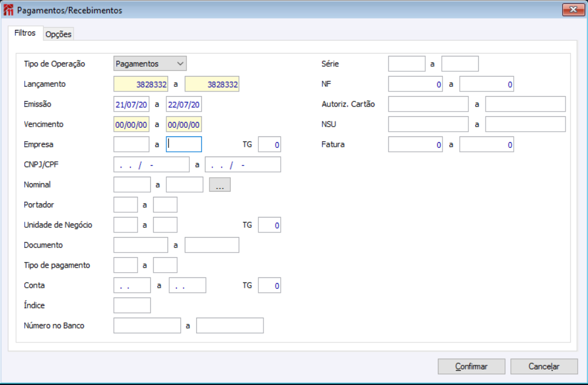Image resolution: width=588 pixels, height=385 pixels.
Task: Open the Nominal lookup ellipsis button
Action: pyautogui.click(x=219, y=185)
